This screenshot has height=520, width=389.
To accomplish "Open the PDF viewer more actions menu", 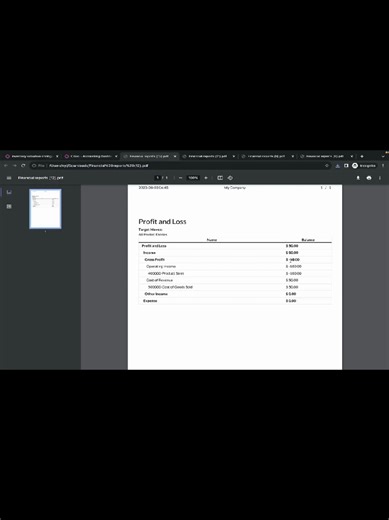I will (380, 178).
